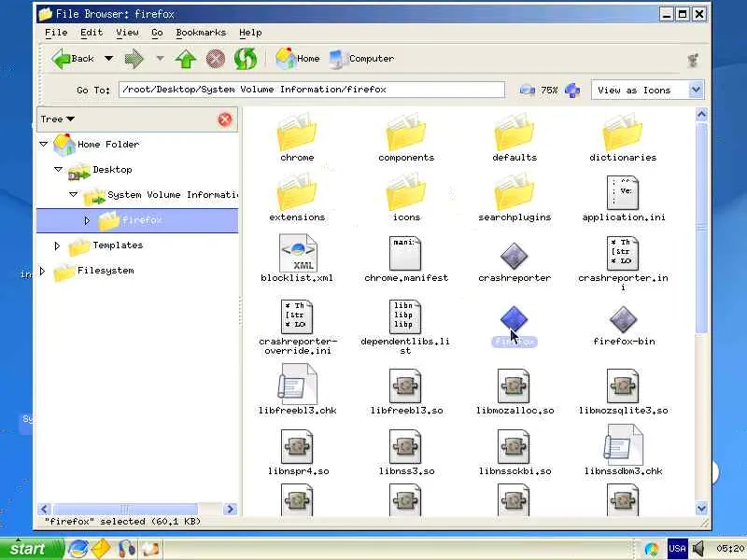Open the Forward history dropdown arrow
This screenshot has height=560, width=747.
click(x=160, y=59)
